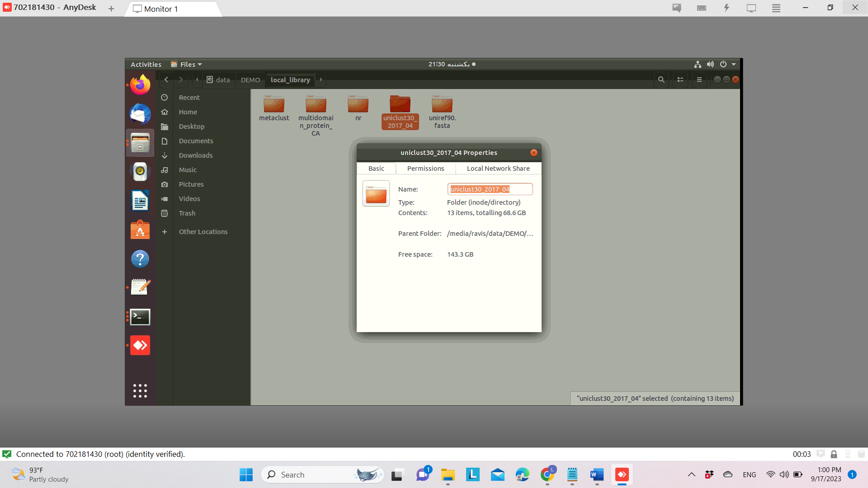
Task: Click the folder name input field
Action: 490,189
